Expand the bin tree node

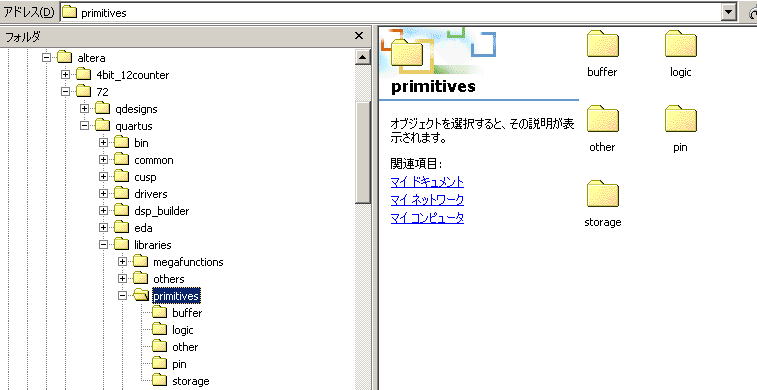coord(103,142)
